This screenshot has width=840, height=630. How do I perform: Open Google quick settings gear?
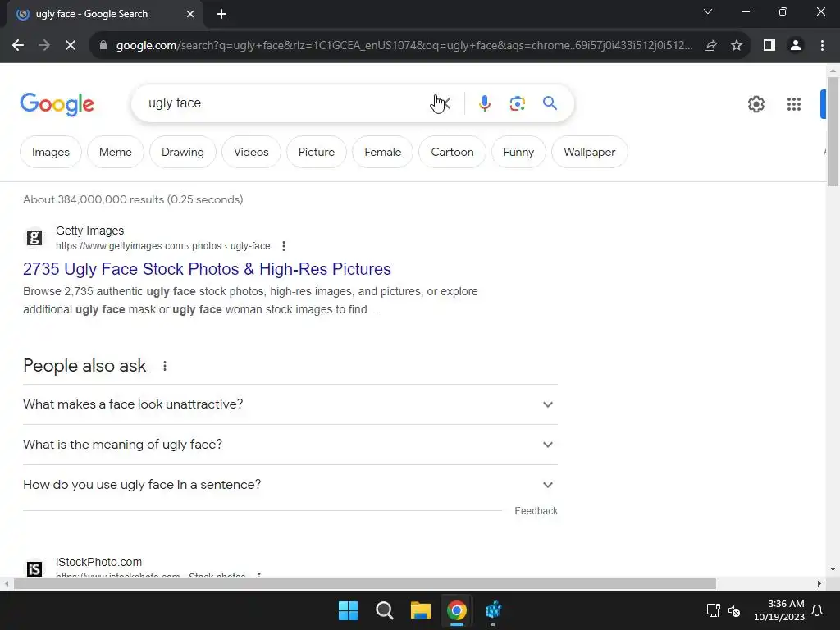pyautogui.click(x=756, y=104)
